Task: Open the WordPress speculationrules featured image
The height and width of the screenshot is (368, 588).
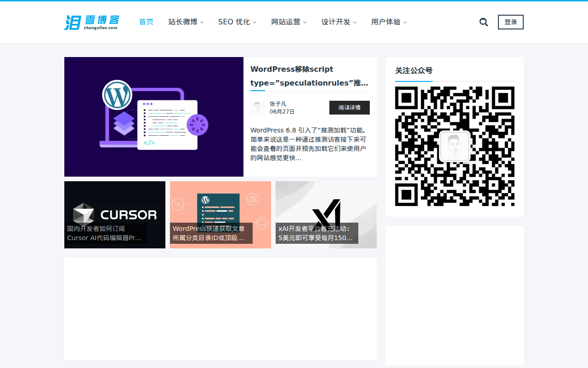Action: click(154, 117)
